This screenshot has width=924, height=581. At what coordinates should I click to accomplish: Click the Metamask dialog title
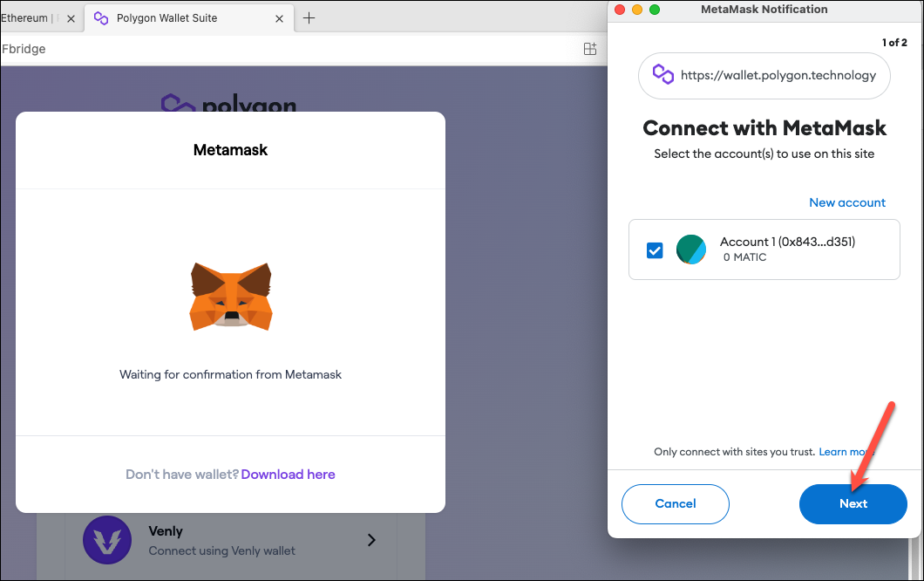pyautogui.click(x=230, y=150)
